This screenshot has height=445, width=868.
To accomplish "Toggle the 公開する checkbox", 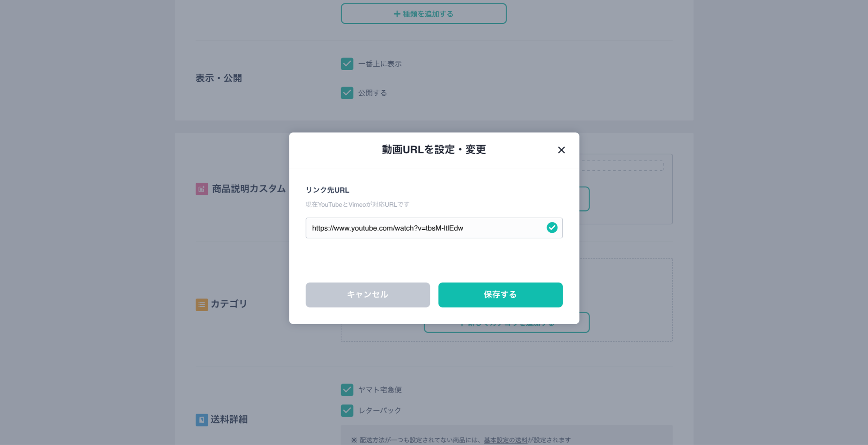I will pos(347,93).
